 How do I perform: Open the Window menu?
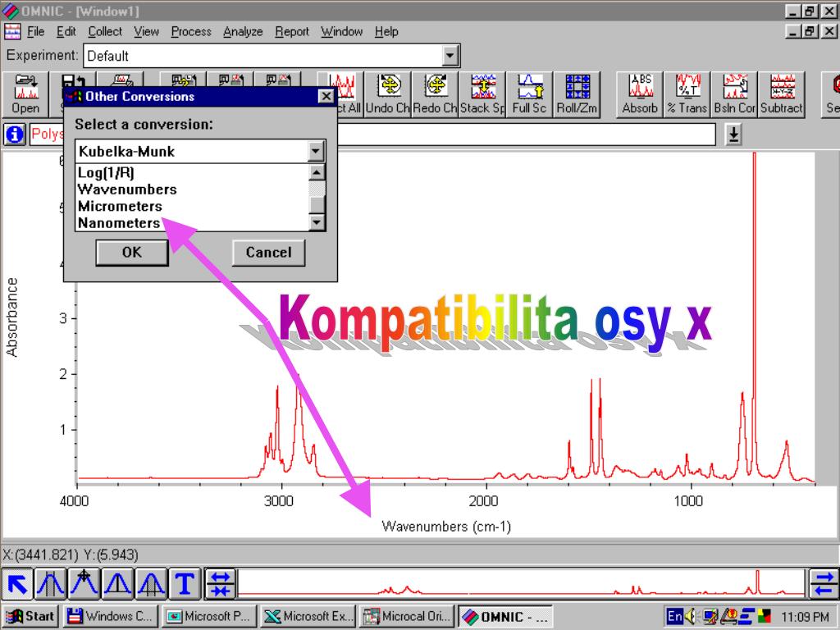(x=342, y=32)
